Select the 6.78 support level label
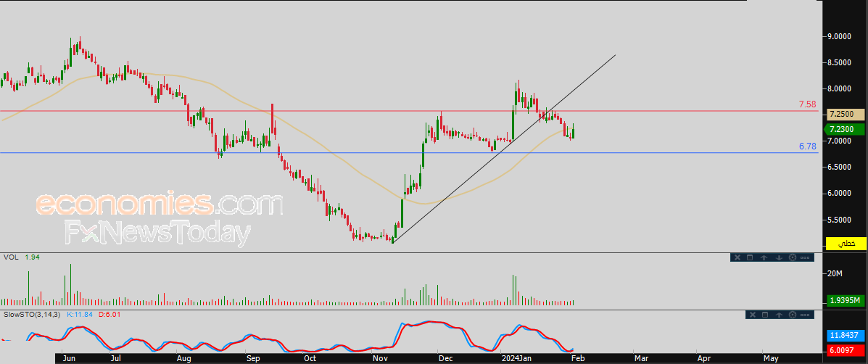Image resolution: width=868 pixels, height=364 pixels. coord(807,146)
